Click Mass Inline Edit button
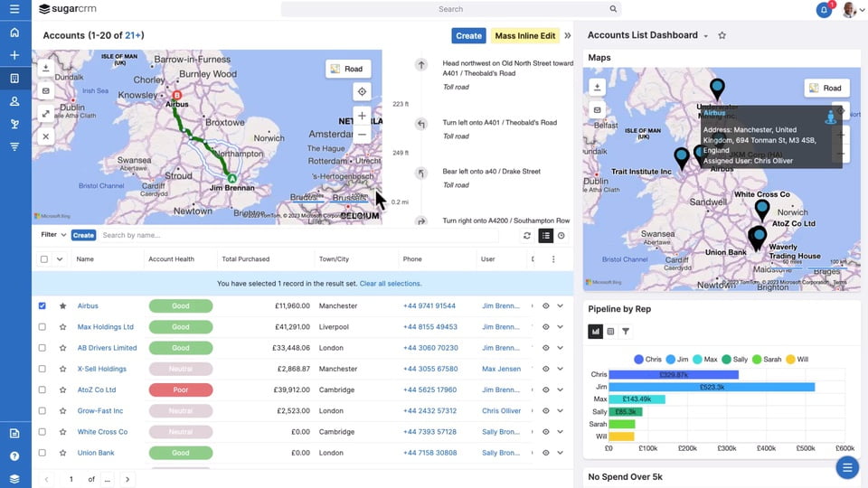The height and width of the screenshot is (488, 868). [x=524, y=35]
